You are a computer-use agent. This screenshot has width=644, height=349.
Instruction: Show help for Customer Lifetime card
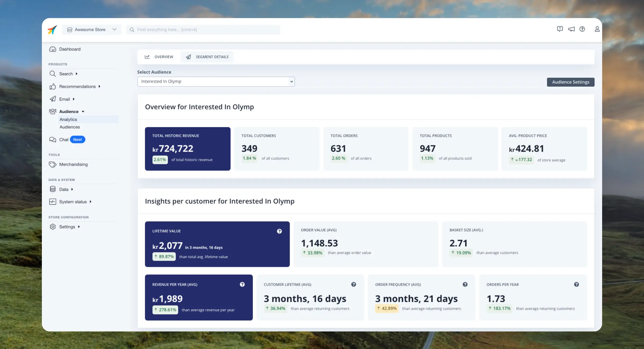(x=354, y=284)
